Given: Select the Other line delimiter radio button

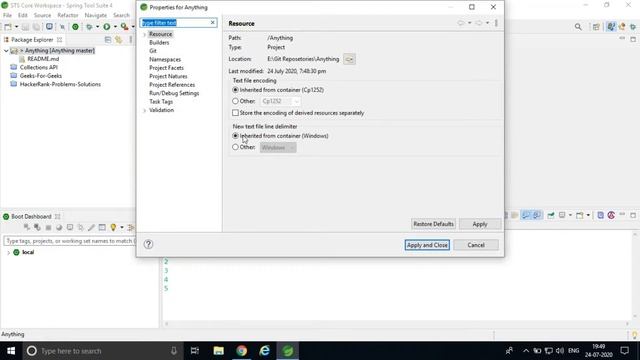Looking at the screenshot, I should point(236,147).
